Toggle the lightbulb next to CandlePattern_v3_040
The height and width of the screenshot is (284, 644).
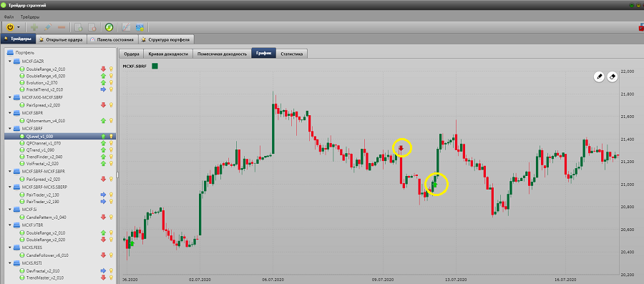(111, 217)
